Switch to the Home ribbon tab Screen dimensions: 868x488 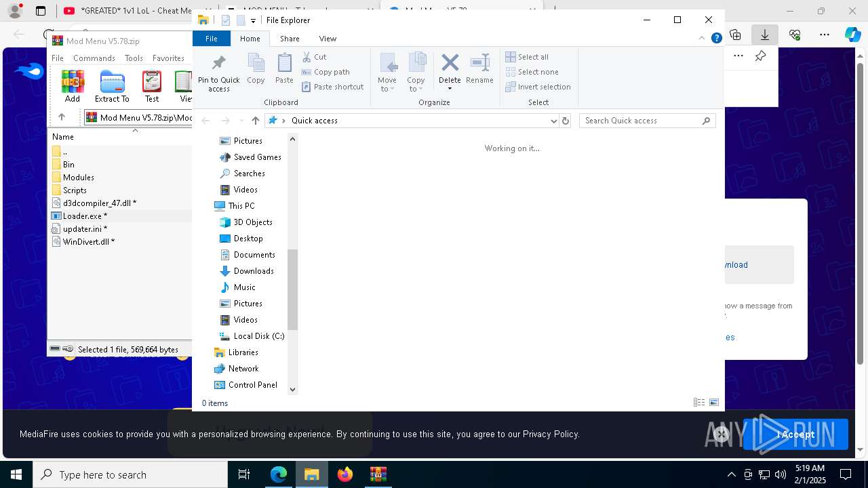pos(250,39)
